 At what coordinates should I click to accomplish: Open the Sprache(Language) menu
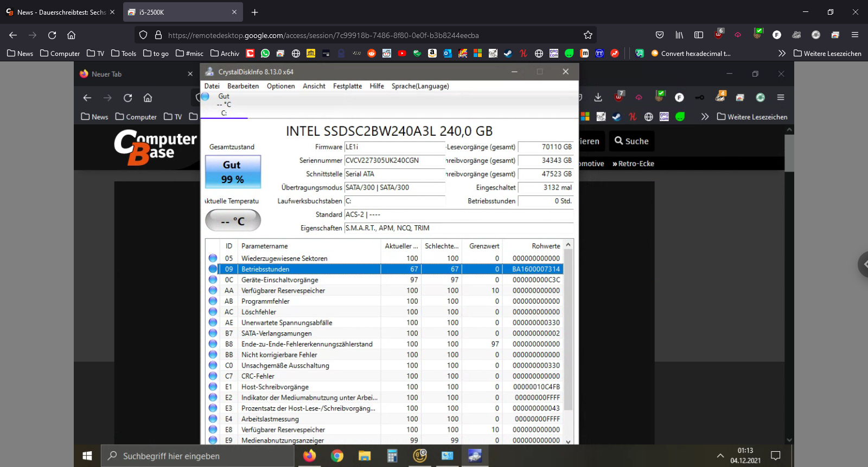pyautogui.click(x=420, y=86)
